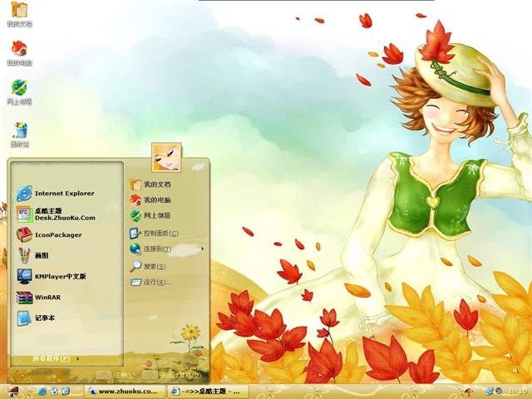
Task: Open the 我的文档 desktop icon
Action: coord(19,14)
